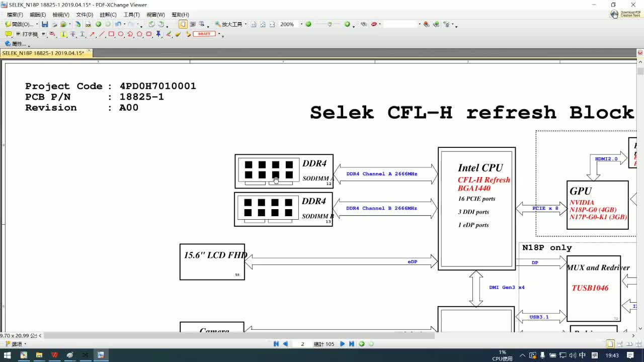This screenshot has height=362, width=644.
Task: Select the blue Pushpin file attachment tool
Action: click(158, 34)
